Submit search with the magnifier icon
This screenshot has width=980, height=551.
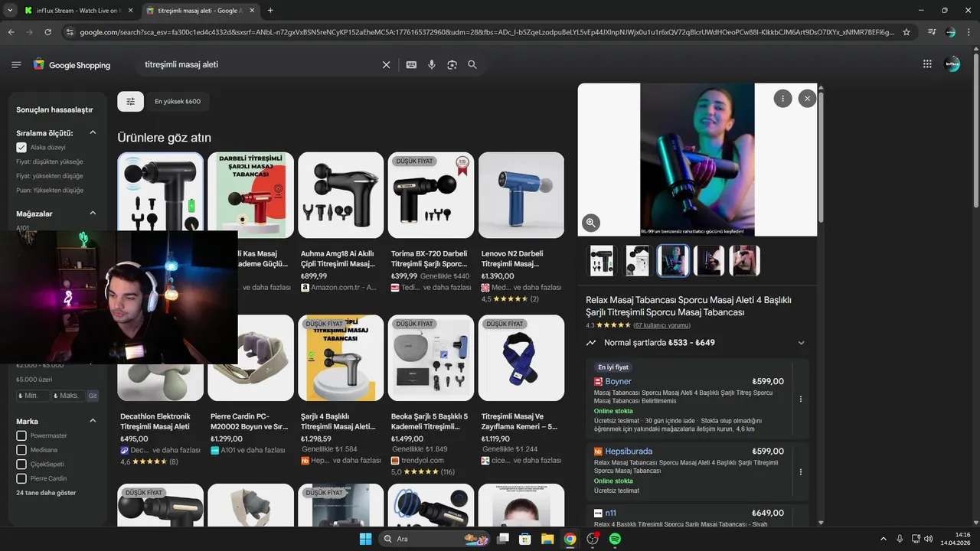click(x=472, y=65)
